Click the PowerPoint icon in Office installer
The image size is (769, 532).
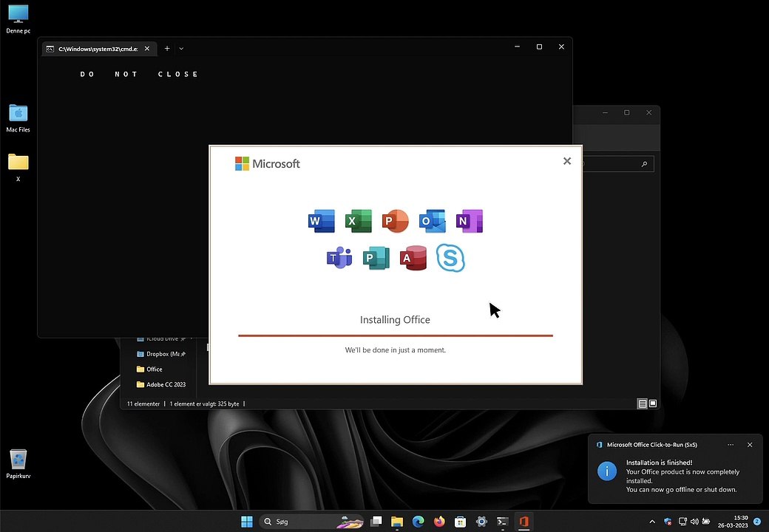click(x=396, y=221)
